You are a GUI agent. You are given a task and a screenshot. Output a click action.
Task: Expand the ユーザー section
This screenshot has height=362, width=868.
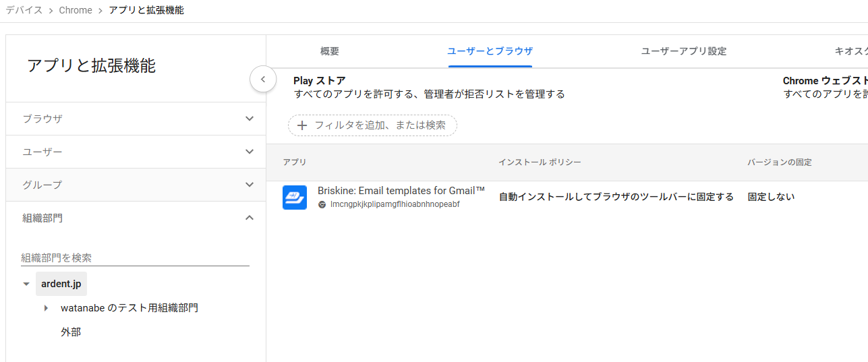tap(250, 152)
